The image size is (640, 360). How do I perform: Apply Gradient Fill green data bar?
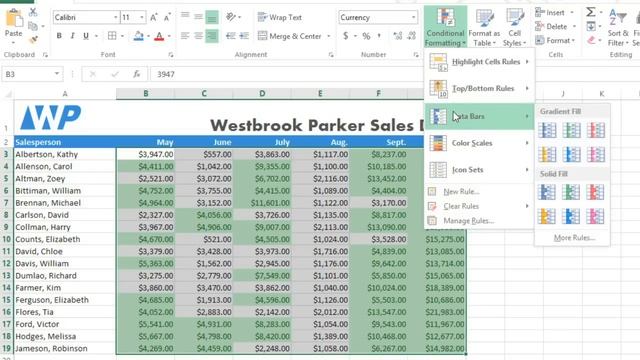click(571, 131)
